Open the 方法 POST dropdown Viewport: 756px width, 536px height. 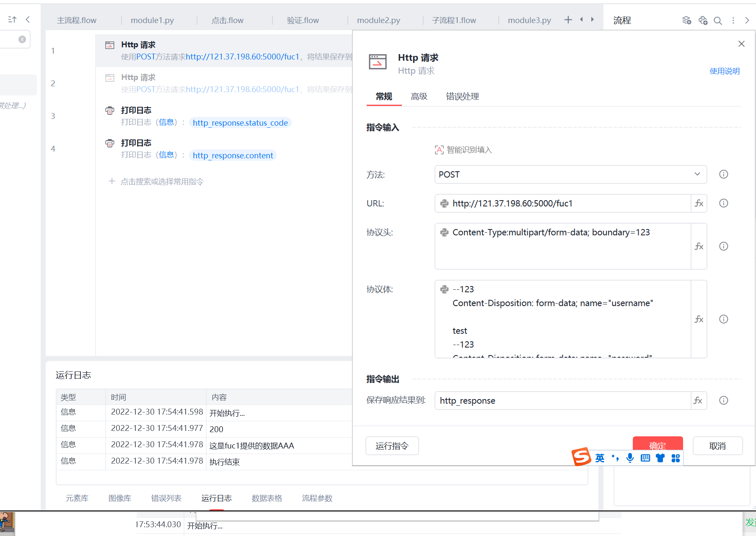coord(570,175)
